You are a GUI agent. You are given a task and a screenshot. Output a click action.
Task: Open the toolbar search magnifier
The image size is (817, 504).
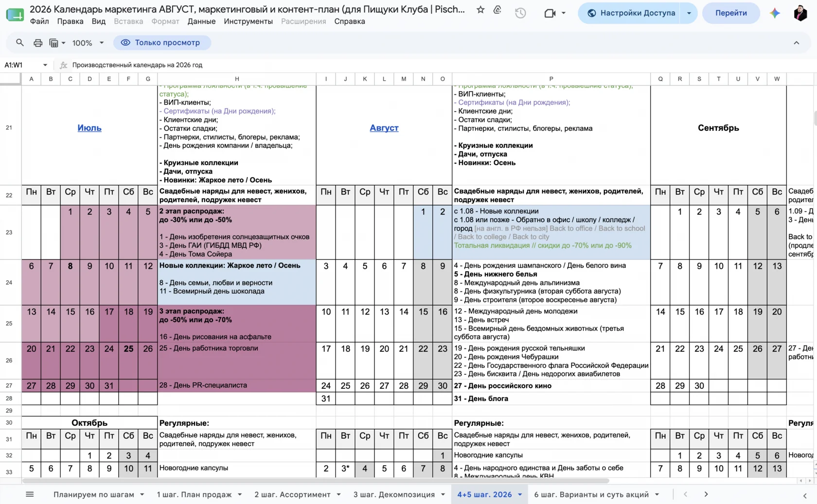[x=20, y=43]
